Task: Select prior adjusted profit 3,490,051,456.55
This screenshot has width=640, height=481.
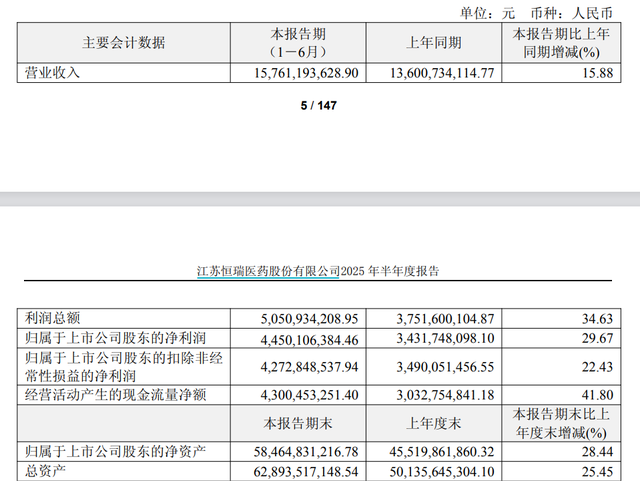Action: (445, 367)
